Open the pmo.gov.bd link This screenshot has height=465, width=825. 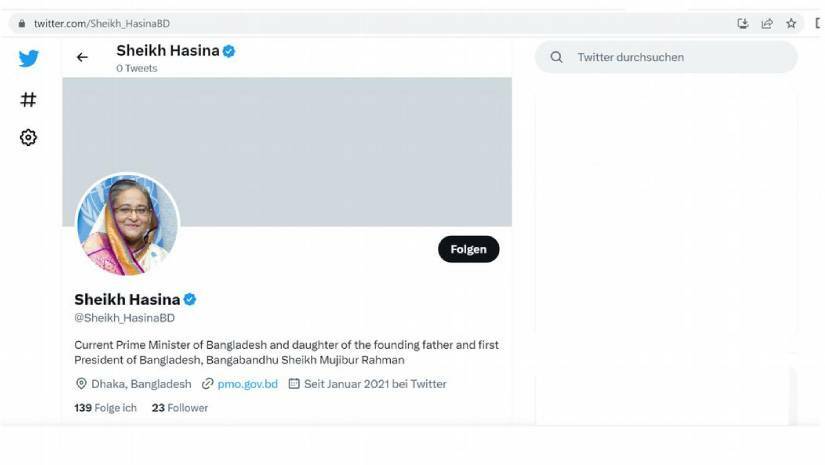tap(247, 384)
